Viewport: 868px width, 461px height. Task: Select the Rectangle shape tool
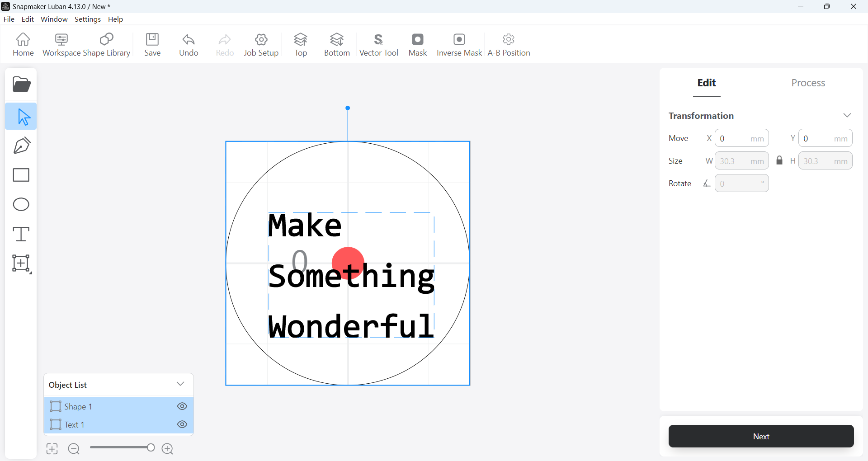tap(21, 175)
